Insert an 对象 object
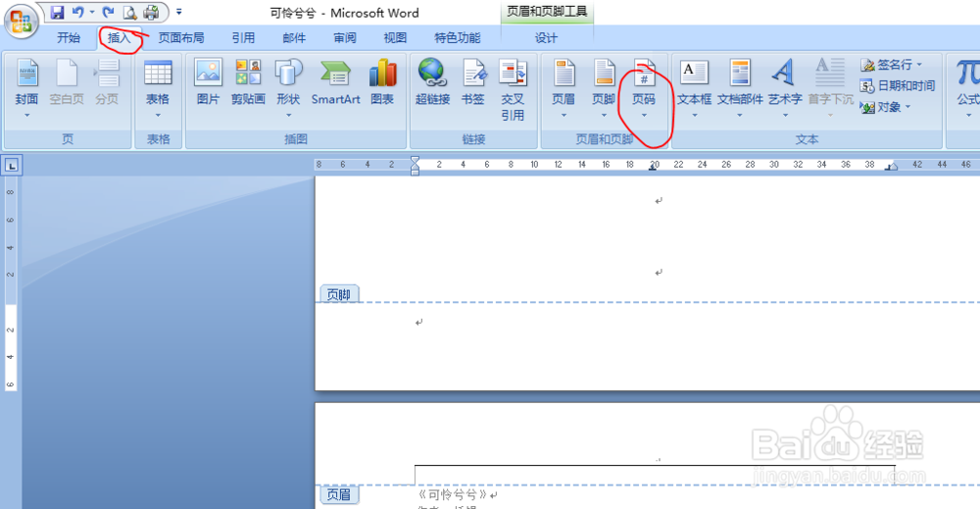 click(881, 107)
